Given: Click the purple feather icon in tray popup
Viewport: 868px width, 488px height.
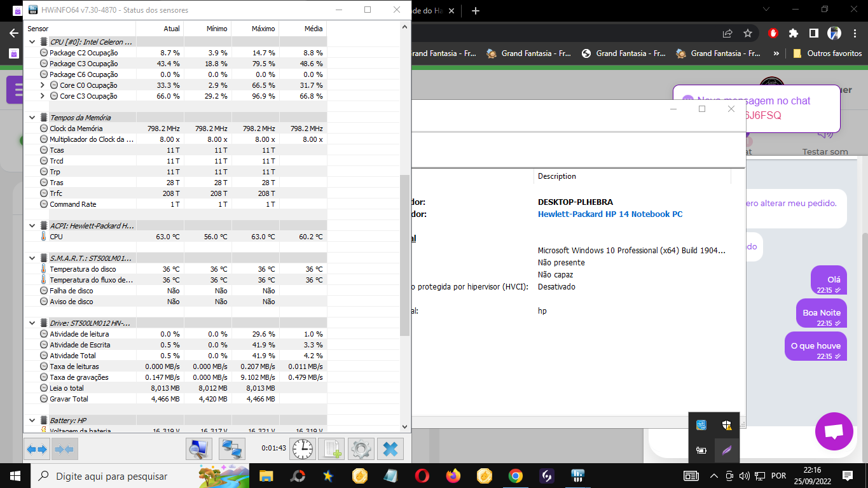Looking at the screenshot, I should 726,450.
